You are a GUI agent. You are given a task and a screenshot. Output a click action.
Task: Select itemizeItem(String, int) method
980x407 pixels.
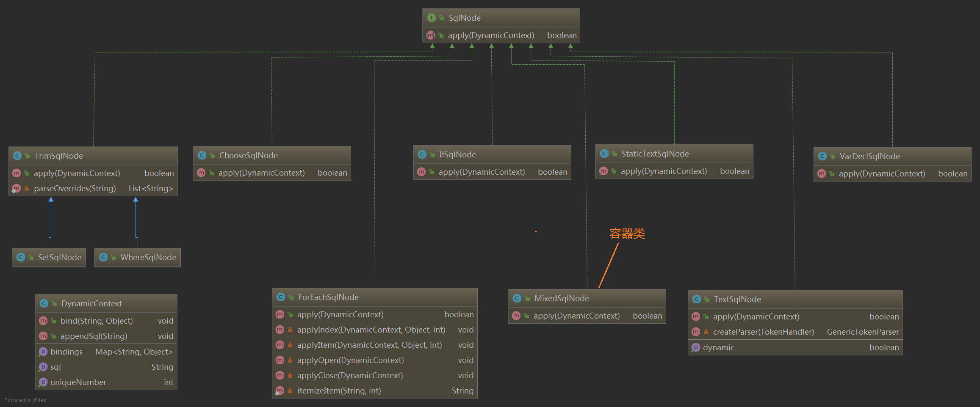point(339,390)
